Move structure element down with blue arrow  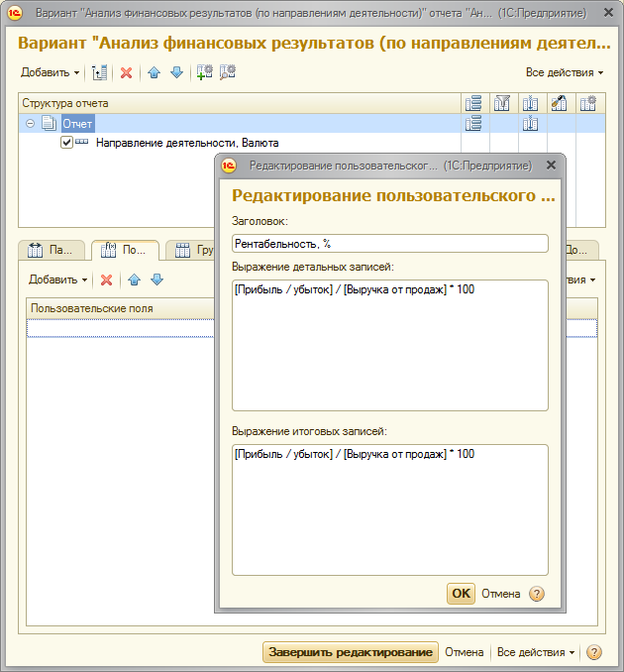click(x=176, y=73)
